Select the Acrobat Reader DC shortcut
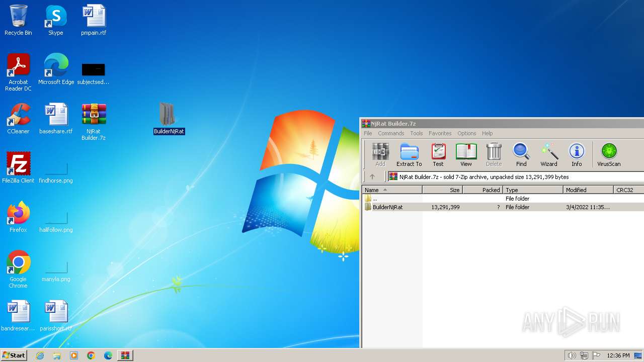The image size is (644, 362). [18, 72]
